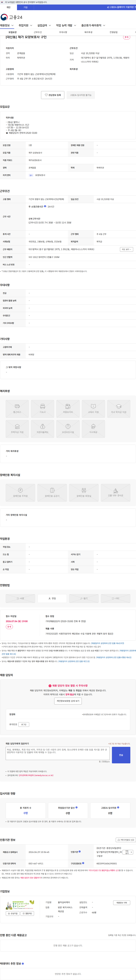Screen dimensions: 136x980
Task: Click the 기타 selection method box
Action: (115, 598)
